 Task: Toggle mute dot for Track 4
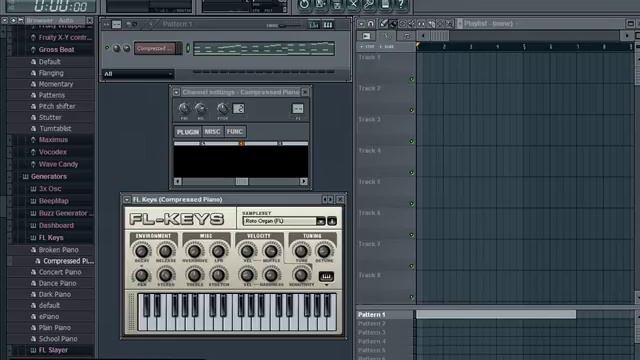click(411, 173)
